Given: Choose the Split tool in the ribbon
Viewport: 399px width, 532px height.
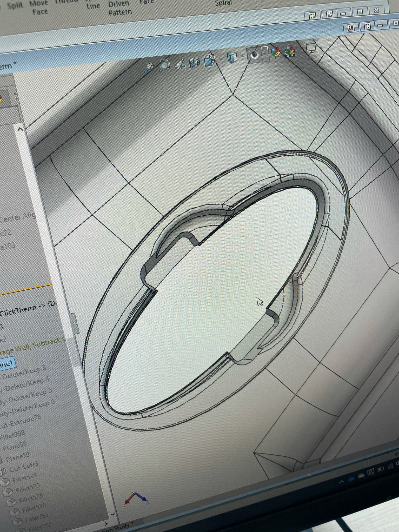Looking at the screenshot, I should (x=15, y=6).
